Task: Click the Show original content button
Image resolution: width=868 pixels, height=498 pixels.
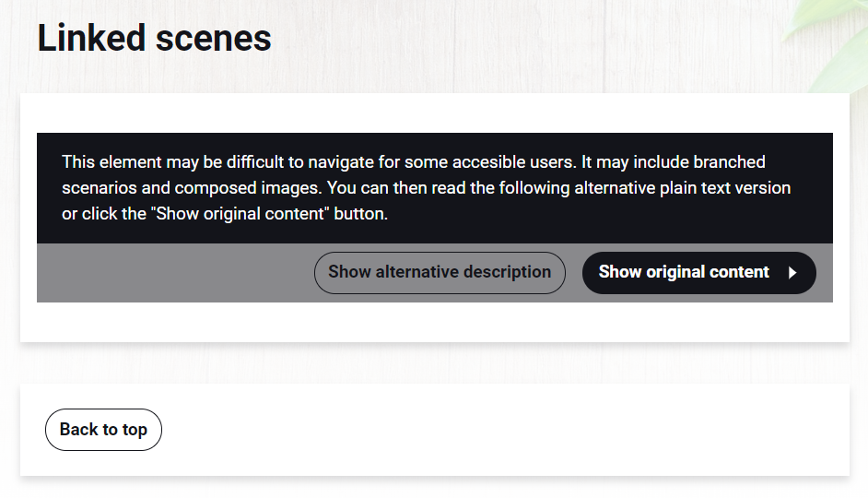Action: coord(698,273)
